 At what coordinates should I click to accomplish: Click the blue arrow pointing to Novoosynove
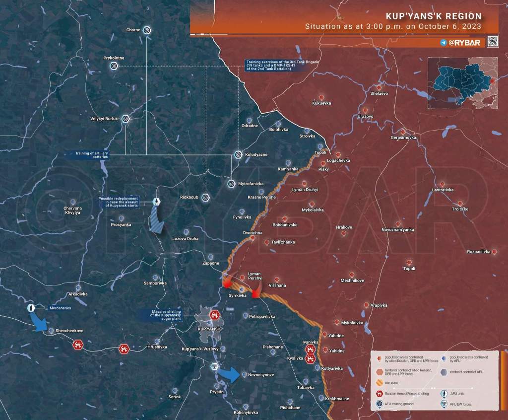229,374
